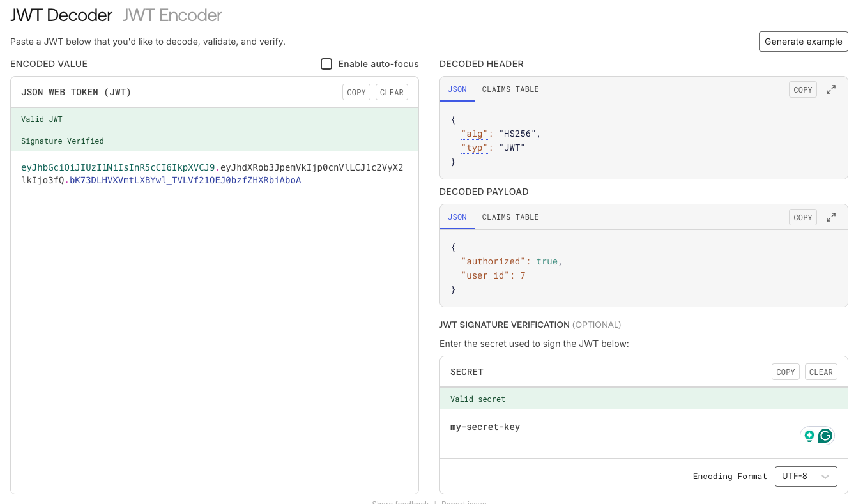Clear the secret key field
The width and height of the screenshot is (863, 504).
[x=821, y=372]
